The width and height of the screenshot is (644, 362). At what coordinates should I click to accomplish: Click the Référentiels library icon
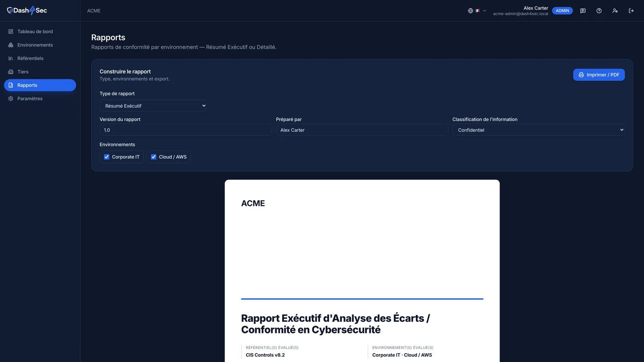point(11,58)
